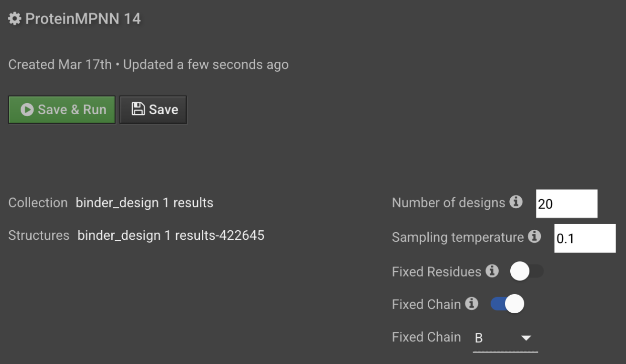Screen dimensions: 626x364
Task: Click the gear icon beside ProteinMPNN 14
Action: coord(15,19)
